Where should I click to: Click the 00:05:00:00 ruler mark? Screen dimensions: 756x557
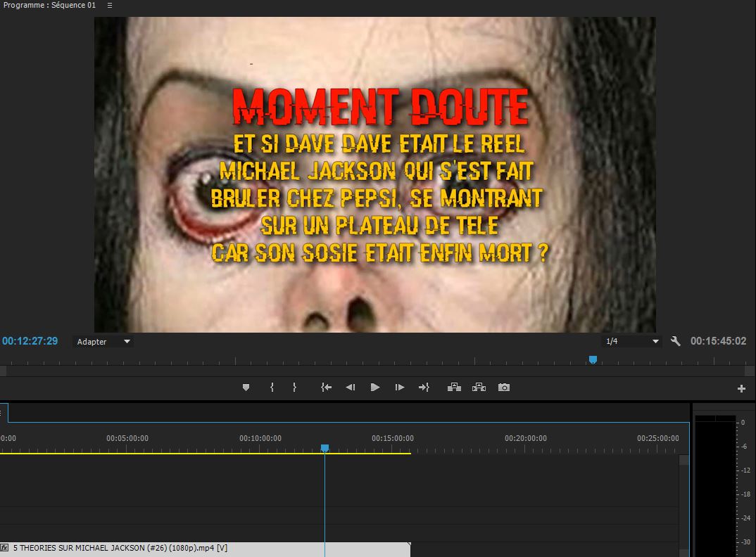[127, 438]
